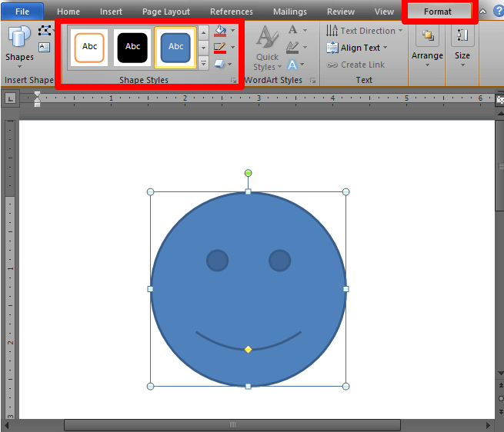Click the Shape Effects icon

click(x=221, y=64)
